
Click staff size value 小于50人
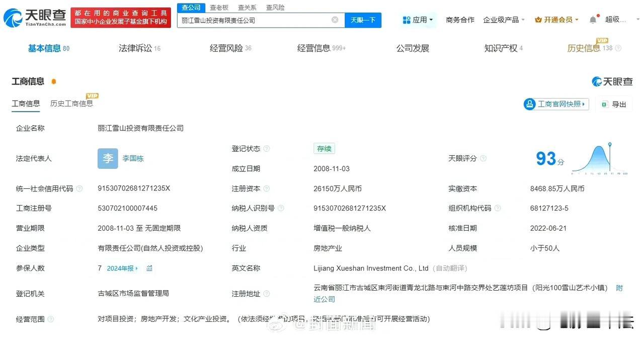[x=545, y=248]
